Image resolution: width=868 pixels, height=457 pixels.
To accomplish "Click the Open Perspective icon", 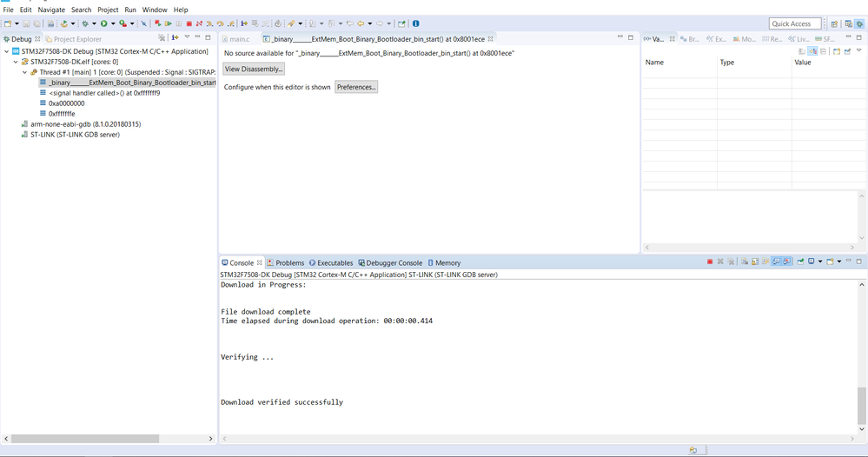I will click(834, 23).
